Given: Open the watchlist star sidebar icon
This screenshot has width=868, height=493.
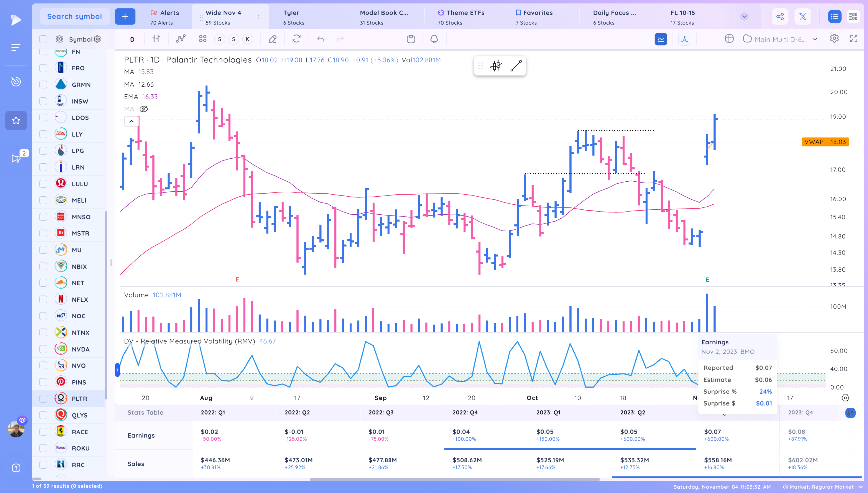Looking at the screenshot, I should coord(16,121).
